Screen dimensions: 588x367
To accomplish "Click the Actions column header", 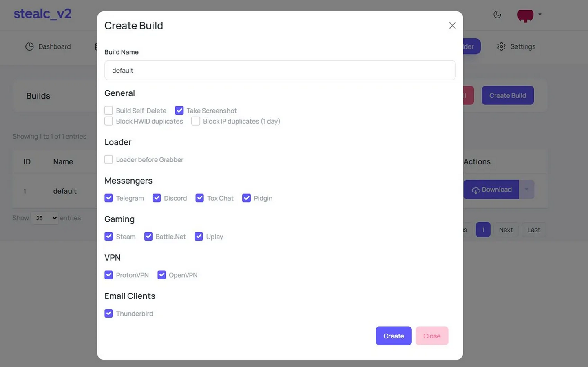I will tap(477, 161).
